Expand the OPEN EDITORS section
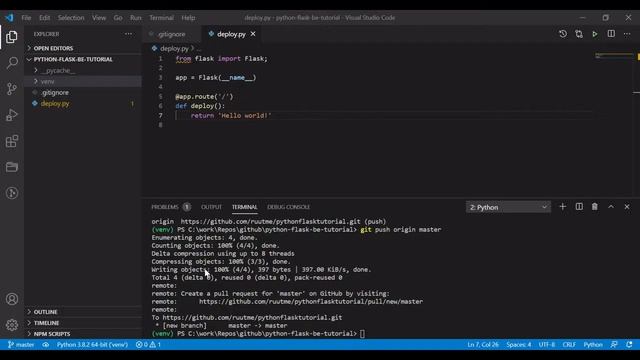This screenshot has width=640, height=360. tap(83, 48)
